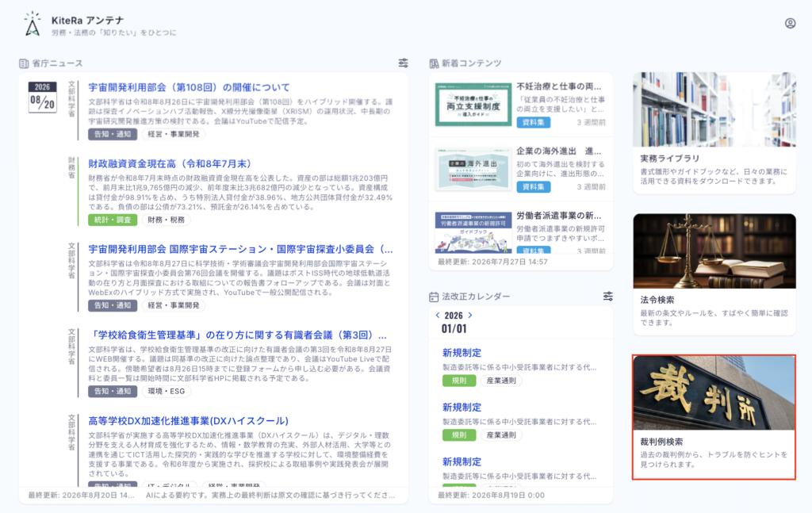The height and width of the screenshot is (513, 812).
Task: Select the 環境・ESG tag
Action: click(167, 392)
